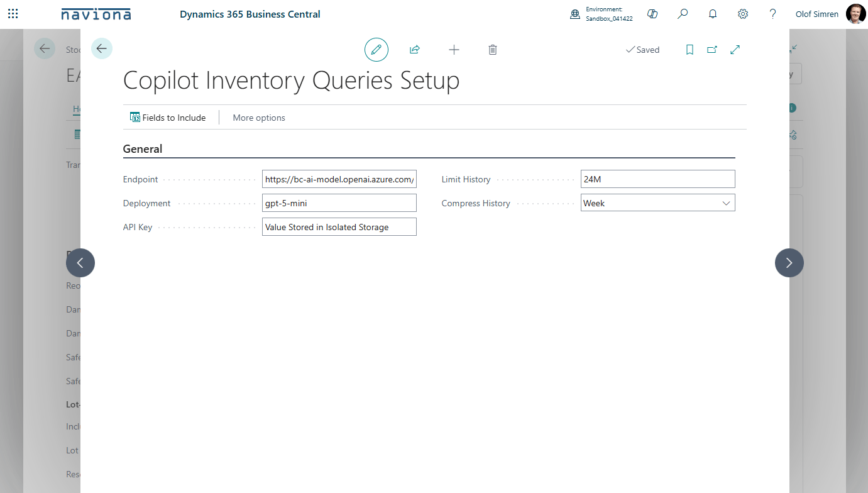Click the Limit History field showing 24M

click(x=658, y=179)
